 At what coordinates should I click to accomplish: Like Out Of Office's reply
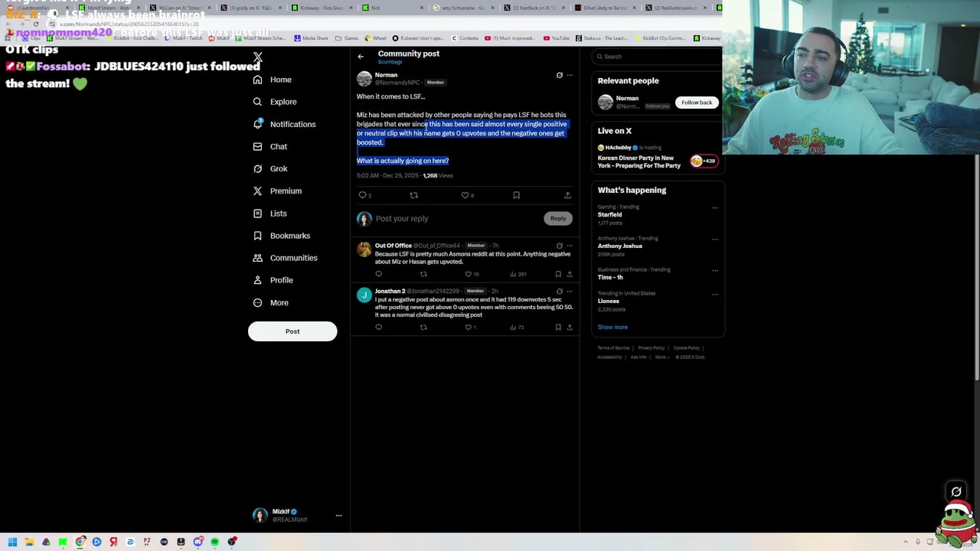tap(469, 274)
